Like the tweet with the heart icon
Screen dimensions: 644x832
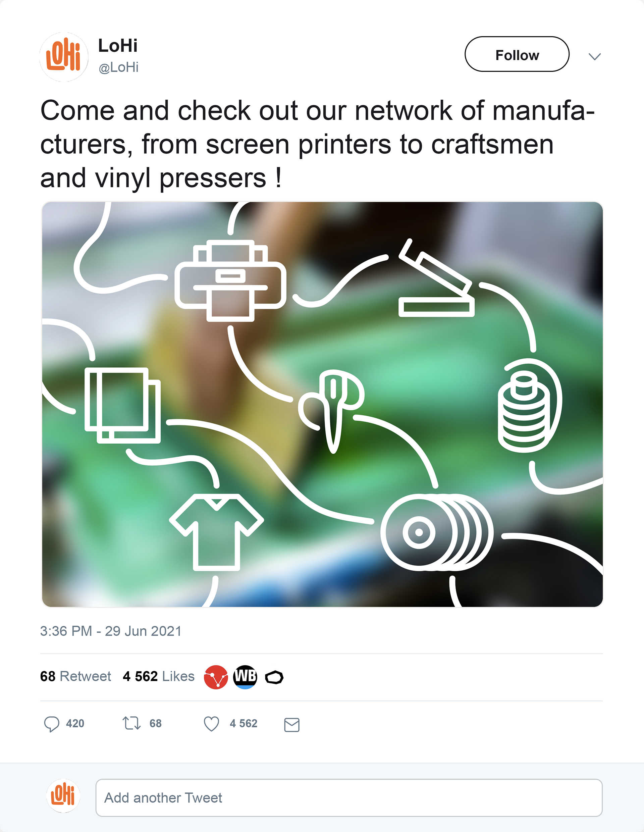coord(211,724)
